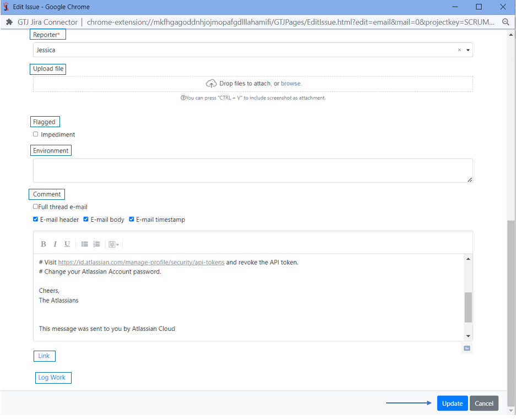This screenshot has height=420, width=516.
Task: Insert a bulleted list in comment
Action: pos(85,244)
